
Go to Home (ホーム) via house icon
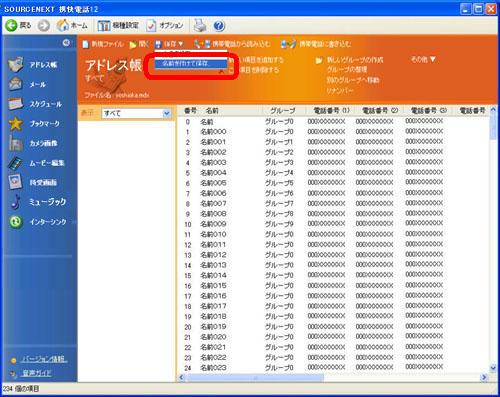click(62, 25)
